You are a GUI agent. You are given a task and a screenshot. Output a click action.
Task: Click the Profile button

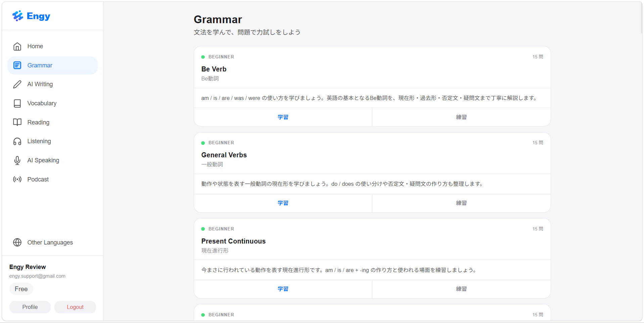[x=30, y=307]
